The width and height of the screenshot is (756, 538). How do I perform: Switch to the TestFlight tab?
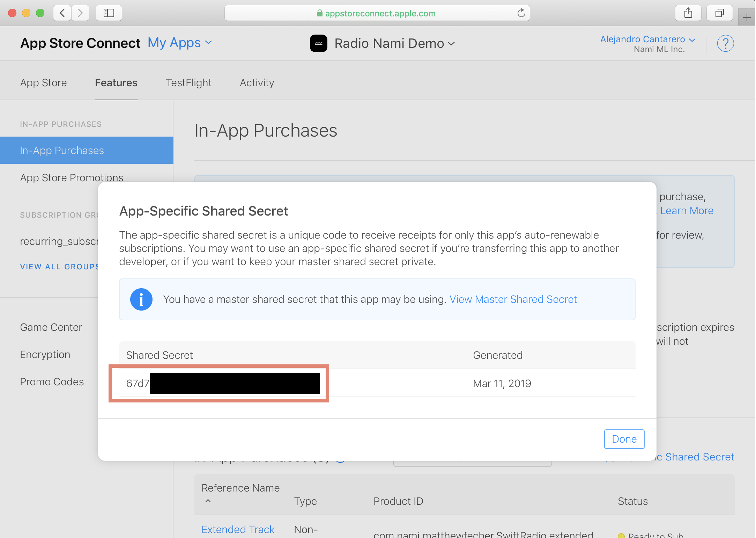click(188, 83)
